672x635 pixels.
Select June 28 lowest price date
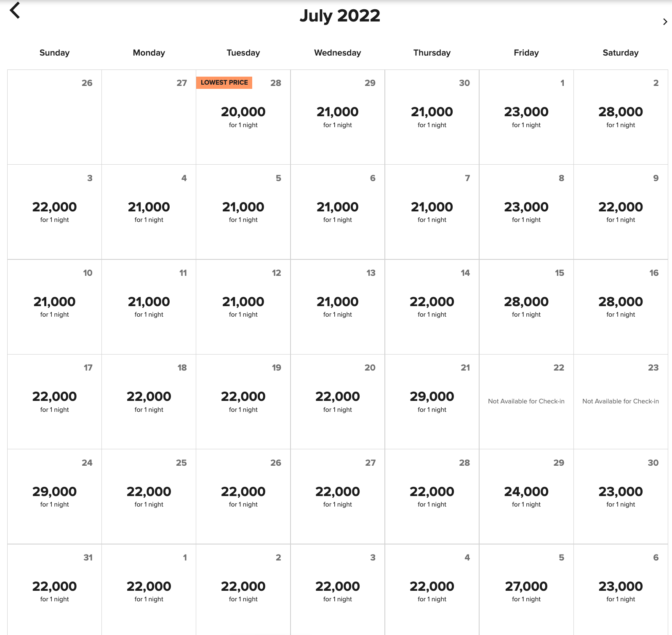pyautogui.click(x=243, y=117)
